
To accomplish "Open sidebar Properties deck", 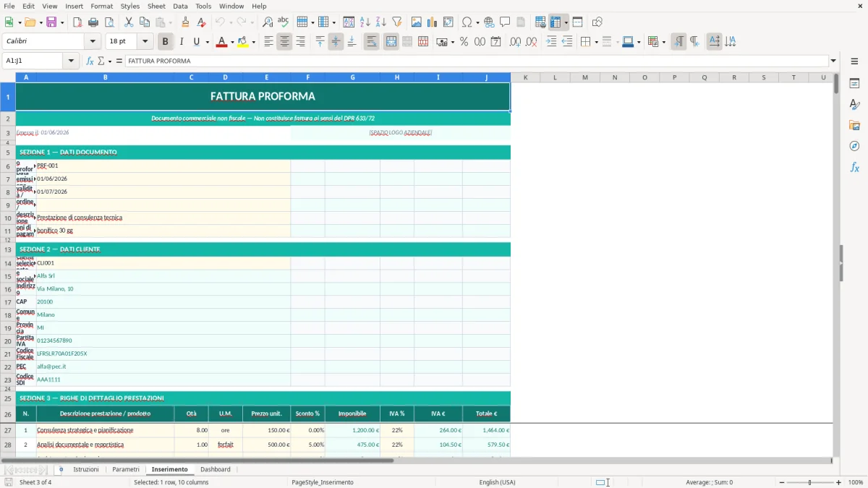I will pos(854,84).
